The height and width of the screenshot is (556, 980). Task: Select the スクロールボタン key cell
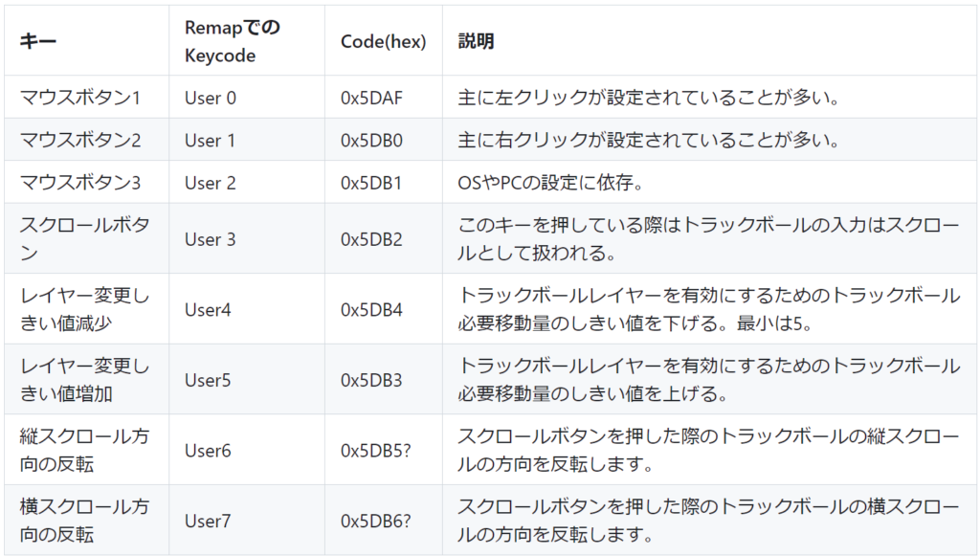point(84,239)
